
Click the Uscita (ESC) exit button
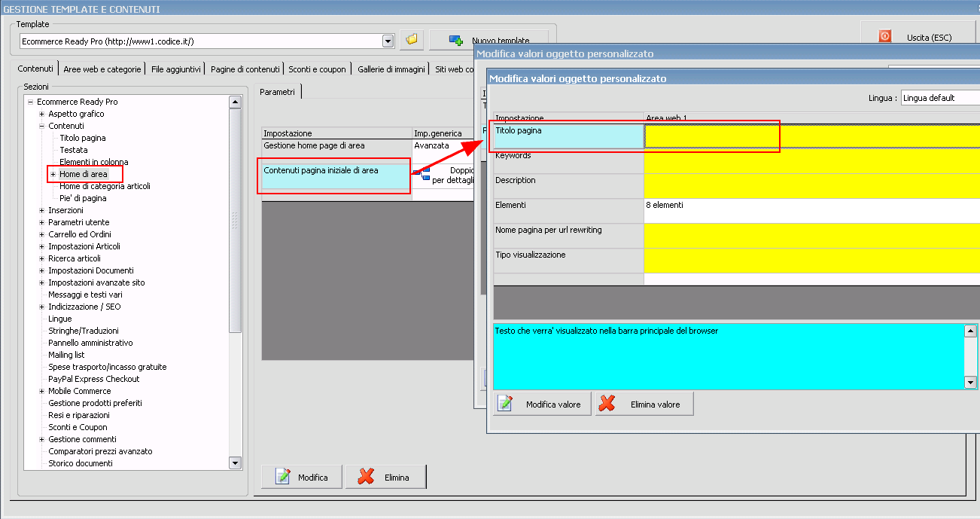[918, 36]
